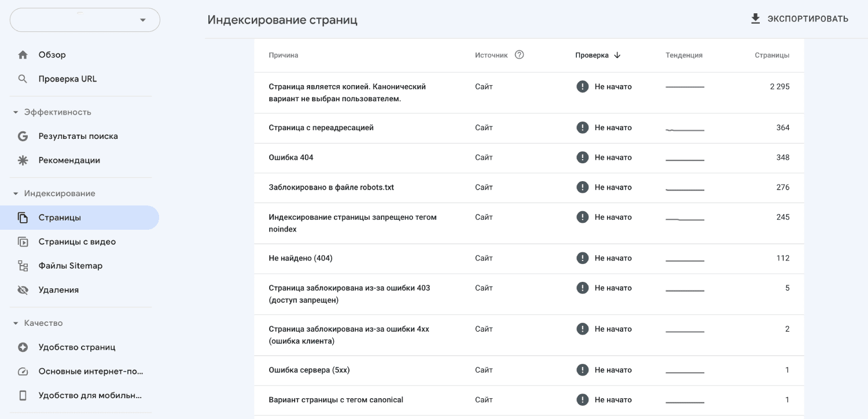Click the pages icon beside Страницы
The height and width of the screenshot is (419, 868).
pos(23,218)
